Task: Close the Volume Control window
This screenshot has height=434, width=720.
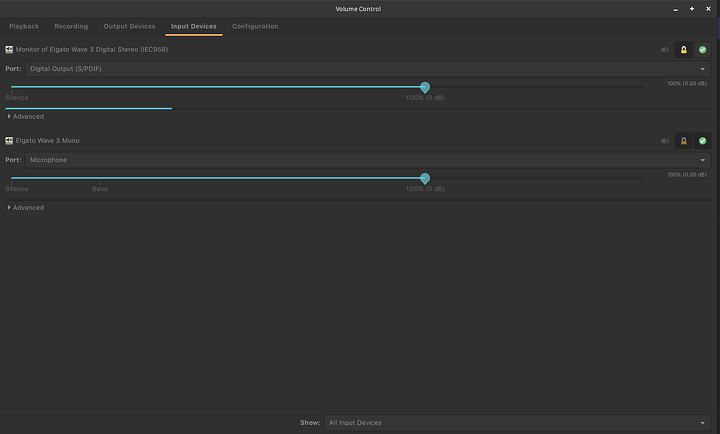Action: coord(708,9)
